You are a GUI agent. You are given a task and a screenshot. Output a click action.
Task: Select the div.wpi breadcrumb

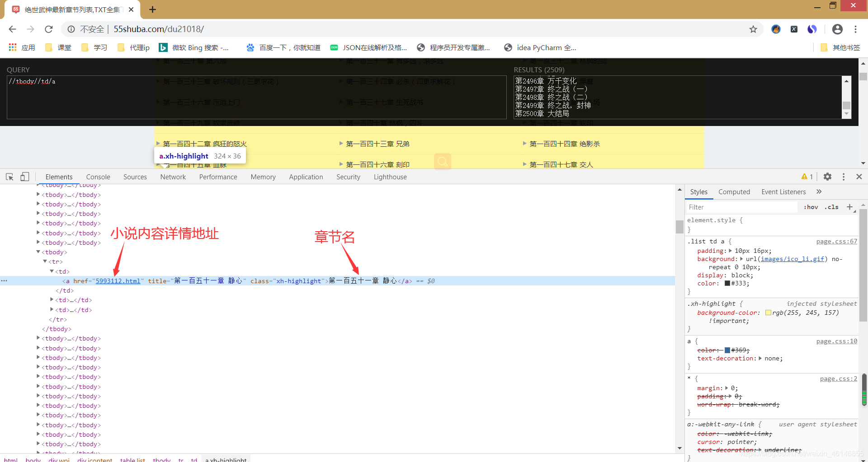[59, 460]
